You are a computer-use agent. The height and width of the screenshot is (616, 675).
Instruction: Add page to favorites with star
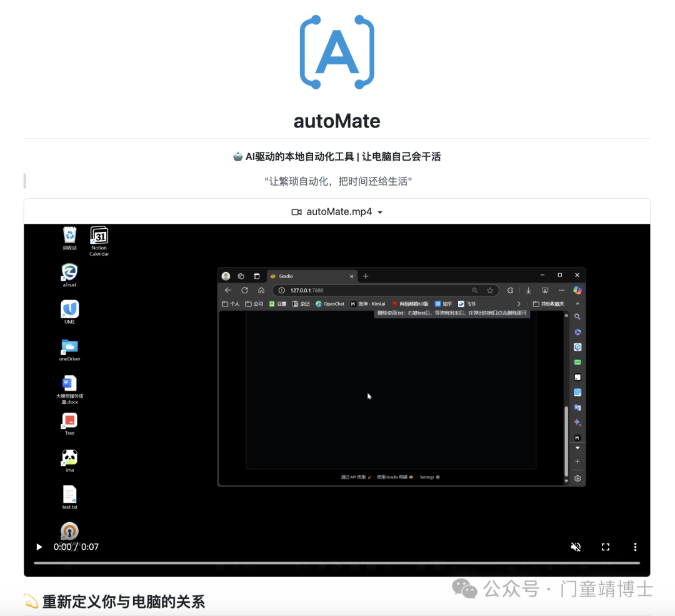click(x=490, y=290)
